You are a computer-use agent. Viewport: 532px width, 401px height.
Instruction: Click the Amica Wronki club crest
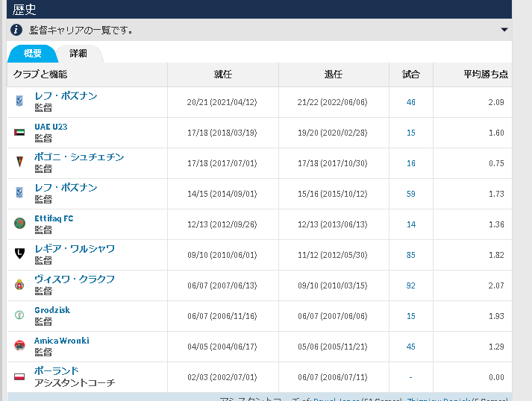point(19,346)
